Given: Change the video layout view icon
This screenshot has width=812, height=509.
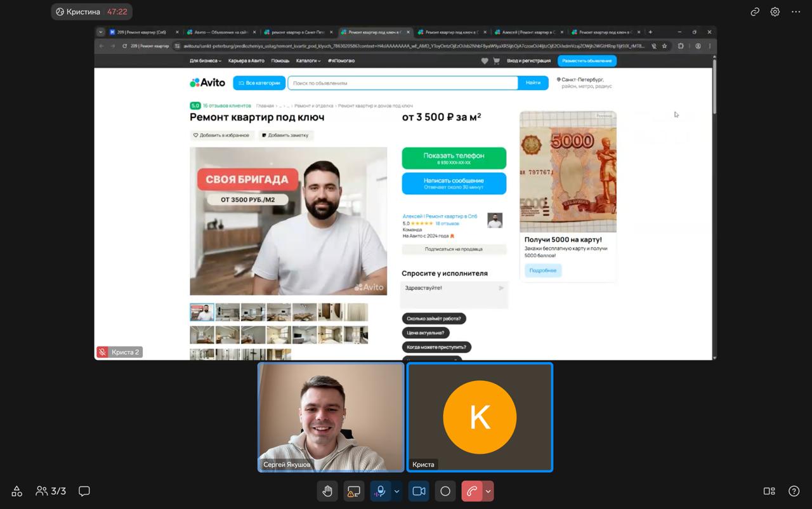Looking at the screenshot, I should click(769, 491).
